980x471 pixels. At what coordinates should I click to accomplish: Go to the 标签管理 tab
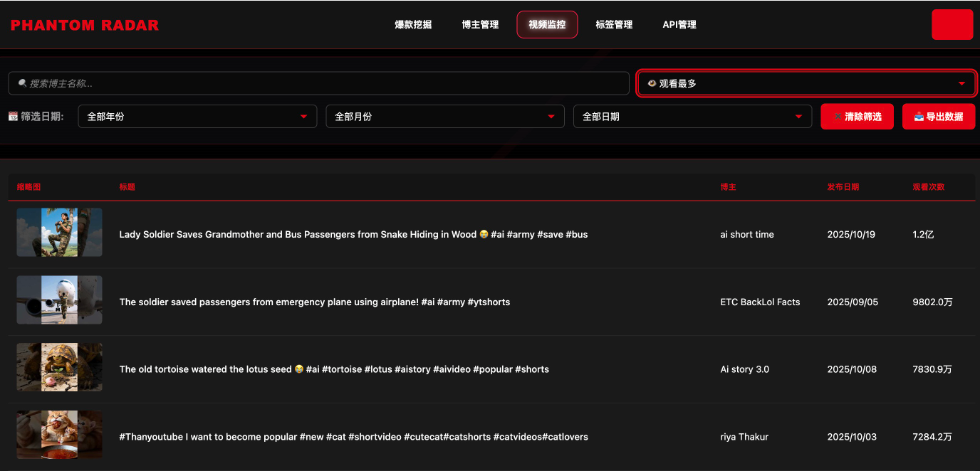tap(614, 24)
